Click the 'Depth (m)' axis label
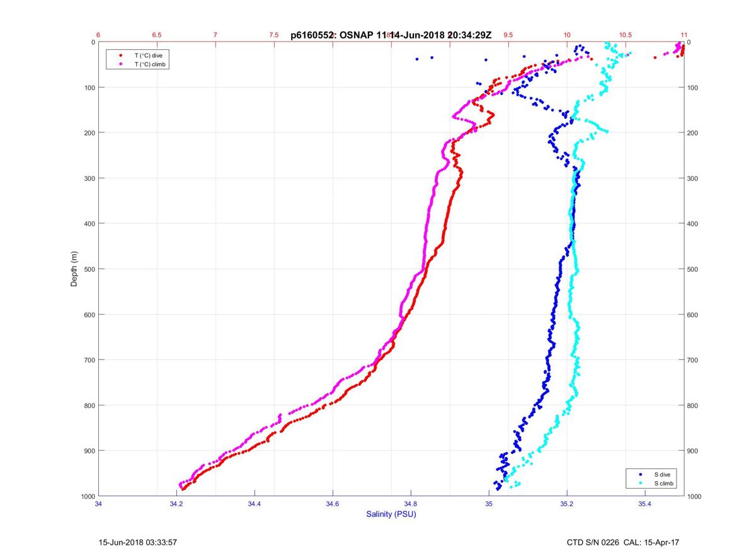This screenshot has width=756, height=558. [74, 269]
